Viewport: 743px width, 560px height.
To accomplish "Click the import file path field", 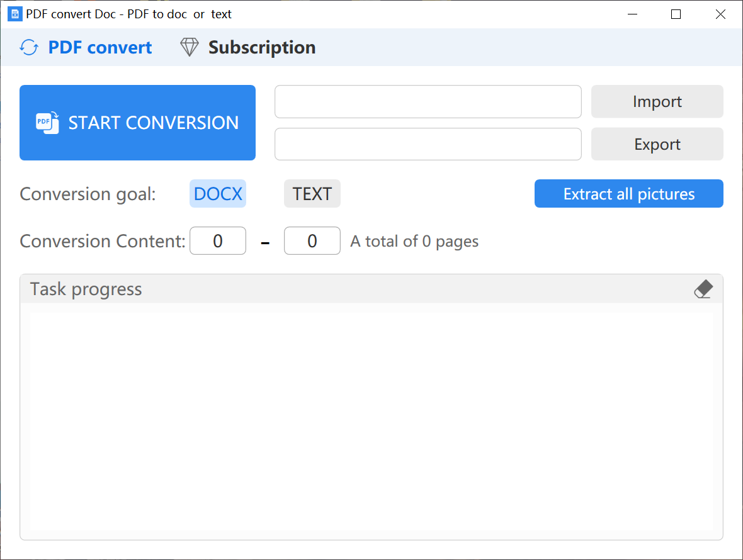I will (428, 102).
